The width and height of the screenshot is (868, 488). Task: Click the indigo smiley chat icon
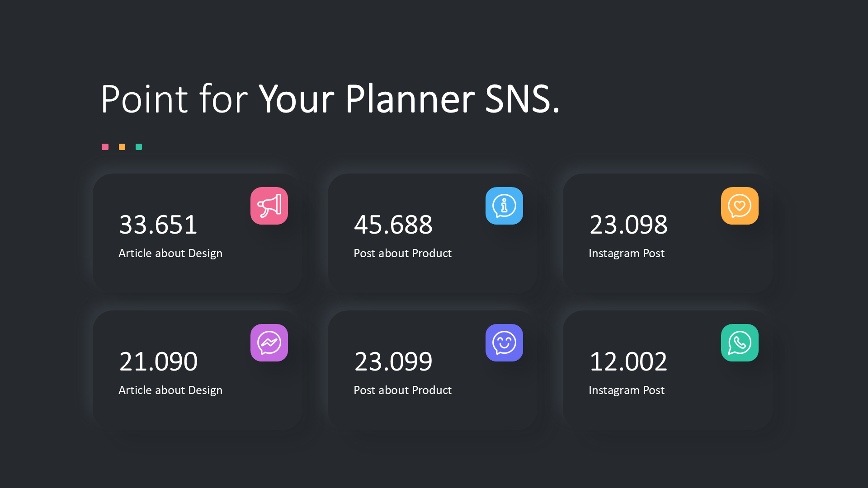504,343
